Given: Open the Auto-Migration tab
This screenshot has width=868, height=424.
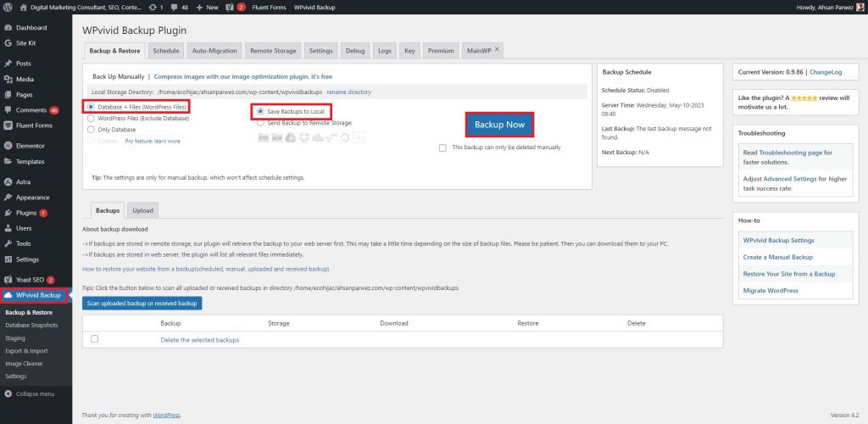Looking at the screenshot, I should [214, 51].
